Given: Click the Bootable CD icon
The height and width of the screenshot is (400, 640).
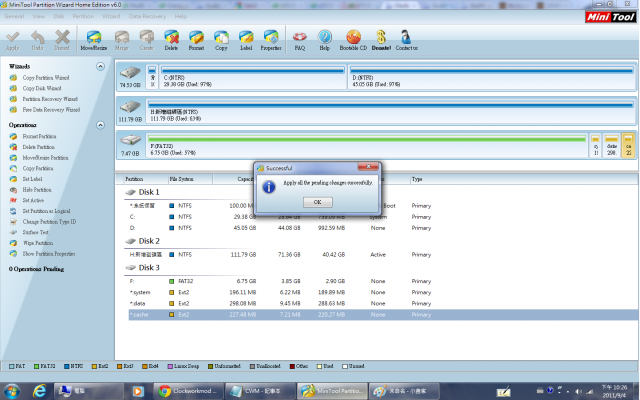Looking at the screenshot, I should (353, 40).
